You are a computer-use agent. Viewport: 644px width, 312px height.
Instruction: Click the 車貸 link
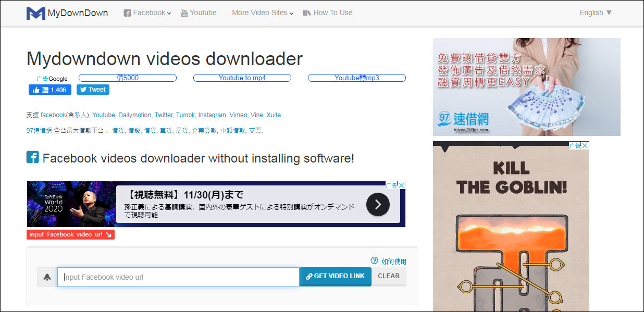[166, 131]
